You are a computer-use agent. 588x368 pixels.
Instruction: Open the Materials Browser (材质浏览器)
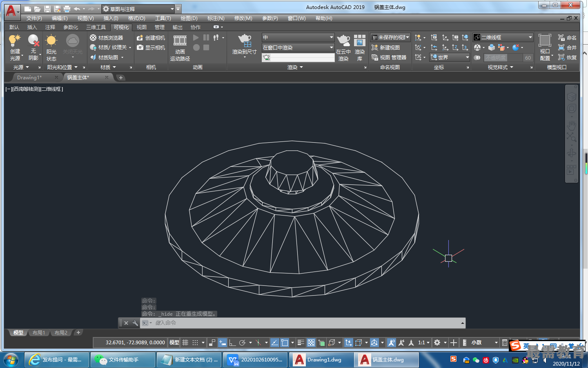coord(106,38)
